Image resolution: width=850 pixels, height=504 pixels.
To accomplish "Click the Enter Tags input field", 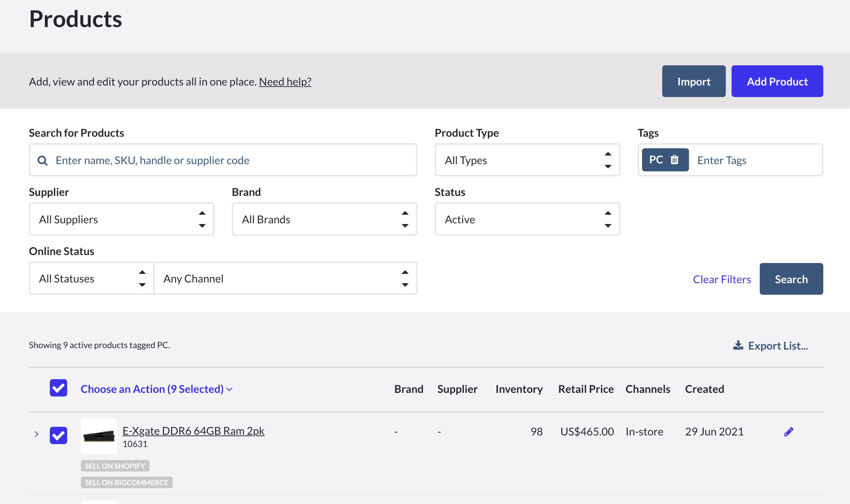I will [755, 160].
